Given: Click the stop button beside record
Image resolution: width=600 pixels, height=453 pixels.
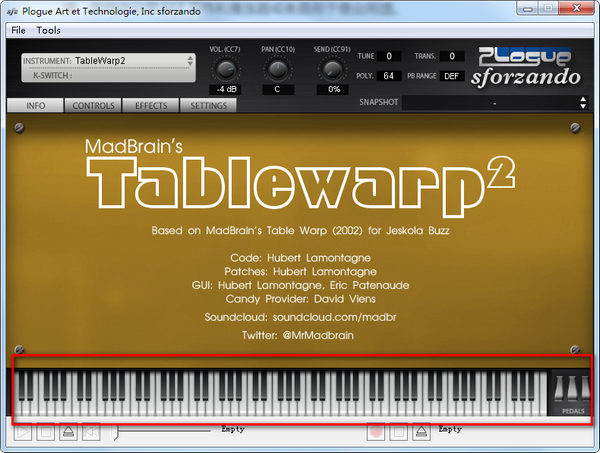Looking at the screenshot, I should (399, 432).
